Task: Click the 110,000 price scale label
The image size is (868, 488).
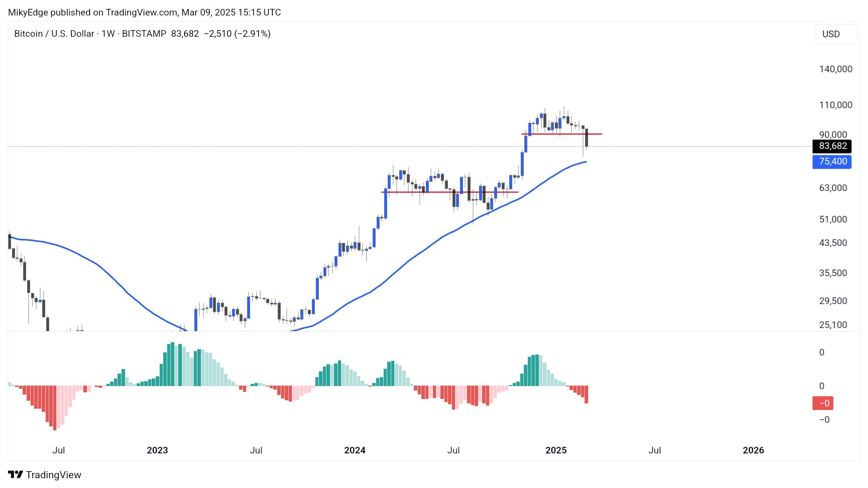Action: (836, 105)
